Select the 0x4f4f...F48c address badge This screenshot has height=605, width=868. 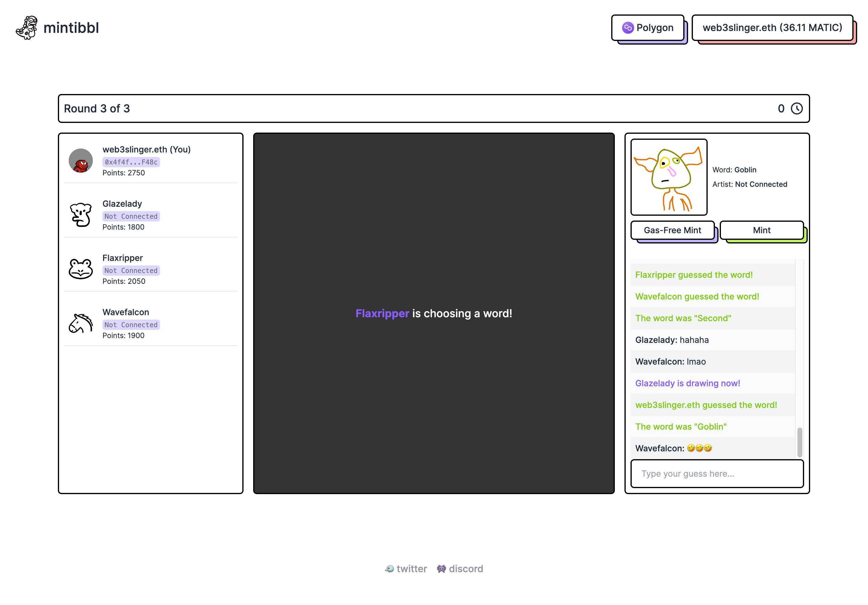[131, 162]
